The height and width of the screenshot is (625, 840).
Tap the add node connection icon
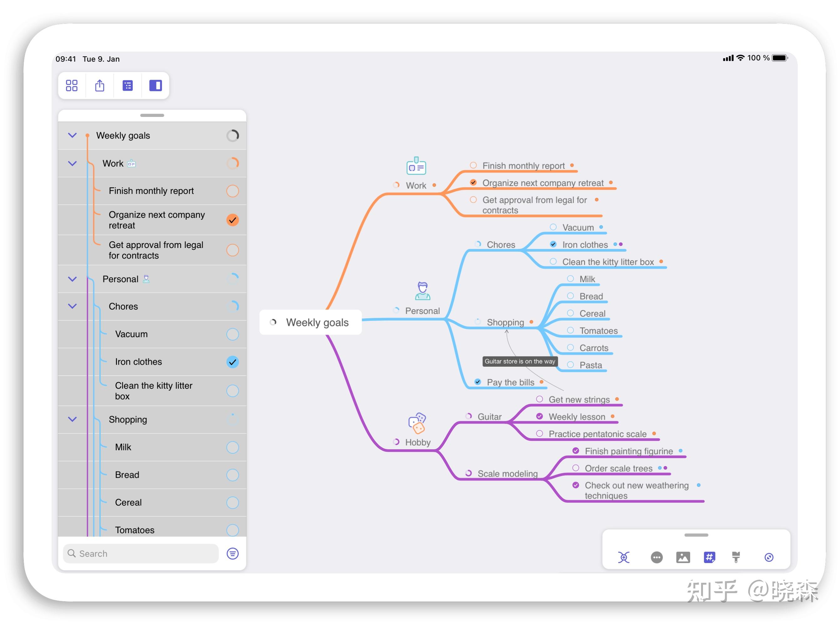click(x=624, y=557)
